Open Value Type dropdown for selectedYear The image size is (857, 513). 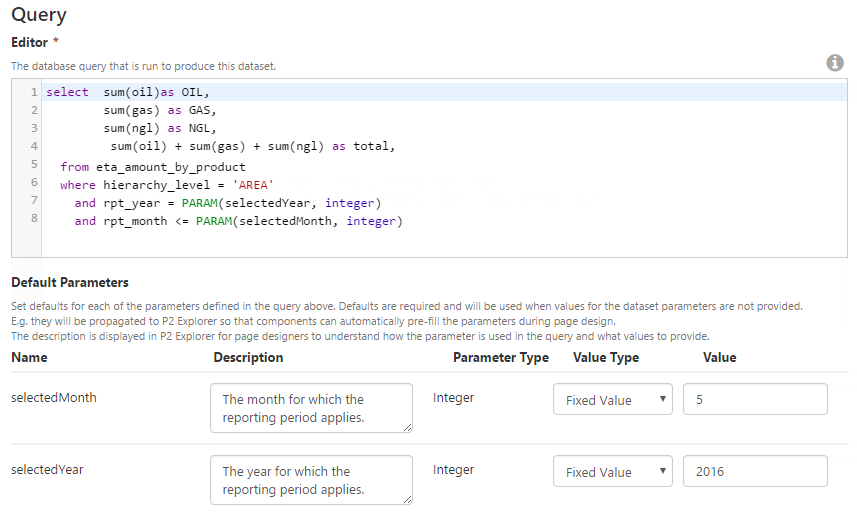612,472
